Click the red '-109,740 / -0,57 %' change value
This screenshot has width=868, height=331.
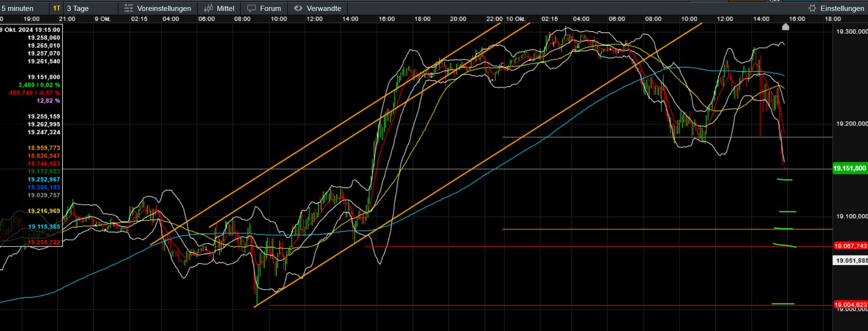point(34,93)
